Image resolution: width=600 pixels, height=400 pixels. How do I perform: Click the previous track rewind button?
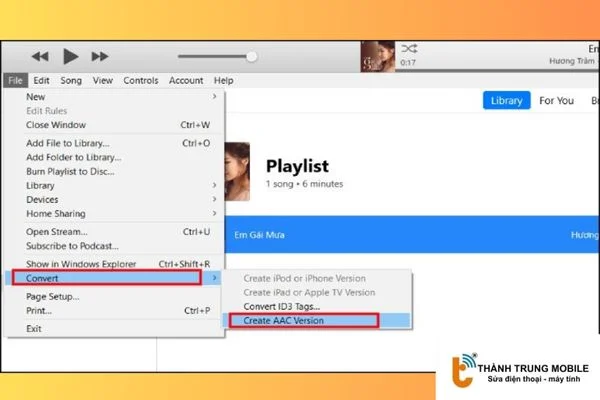click(x=40, y=57)
